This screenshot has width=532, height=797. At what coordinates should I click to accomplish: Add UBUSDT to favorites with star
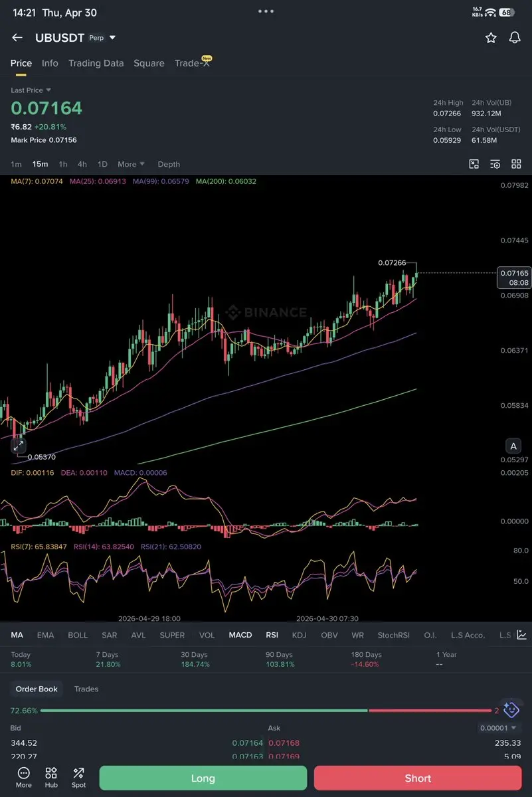click(x=491, y=38)
